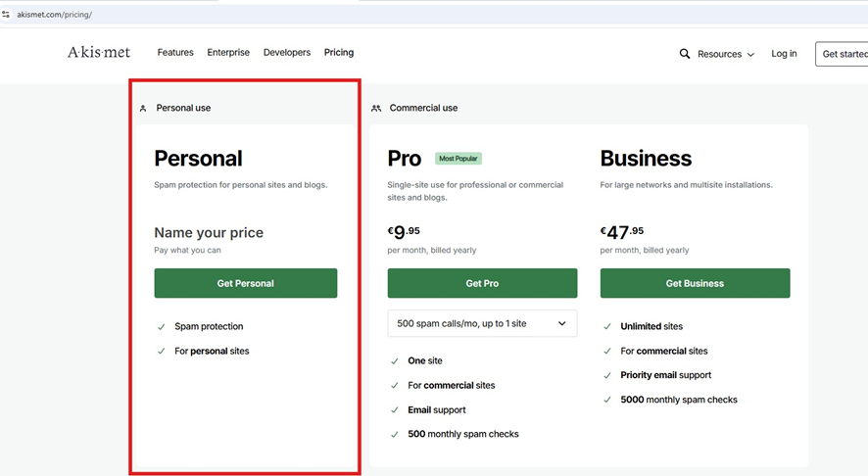Click the Pay what you can text
The image size is (868, 476).
pyautogui.click(x=188, y=250)
